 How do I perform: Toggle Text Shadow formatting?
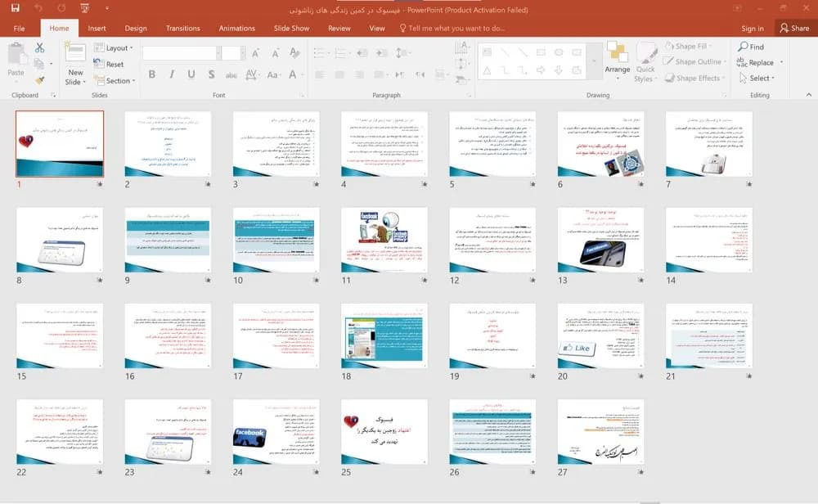(x=211, y=74)
